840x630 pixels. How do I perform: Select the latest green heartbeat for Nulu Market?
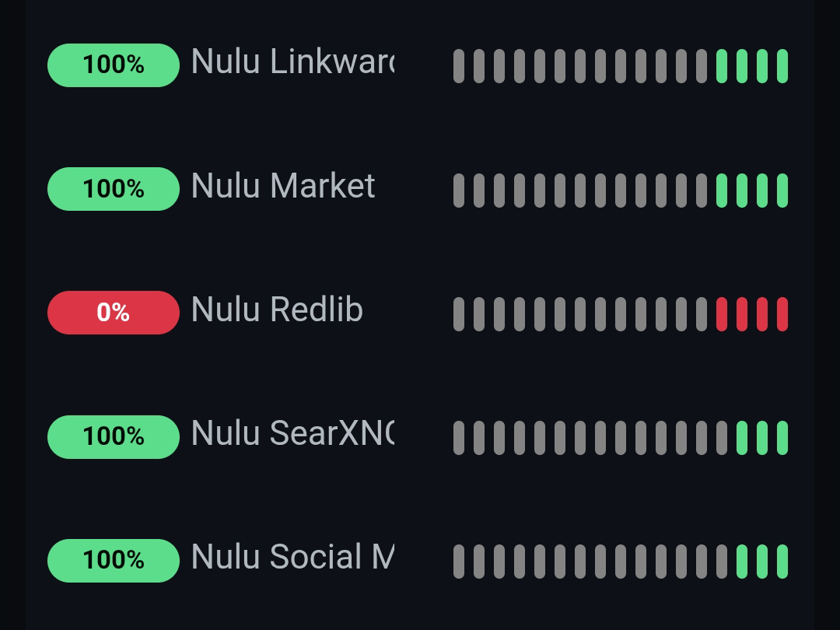pyautogui.click(x=782, y=191)
